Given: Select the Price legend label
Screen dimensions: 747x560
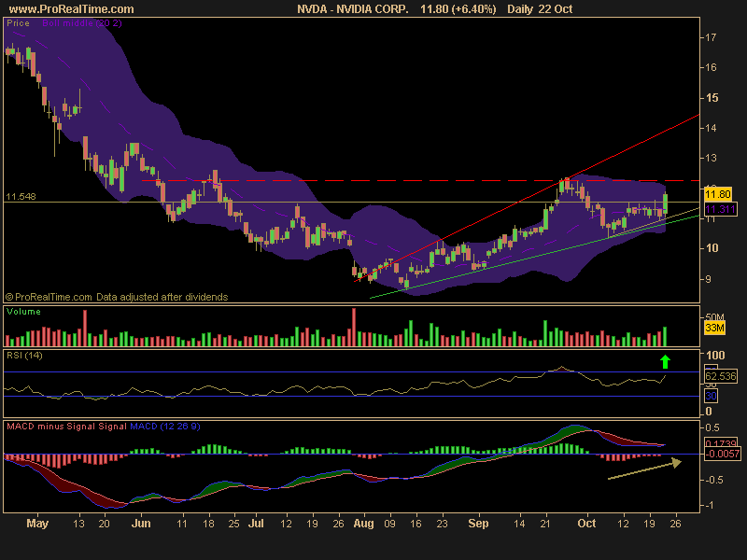Looking at the screenshot, I should (18, 23).
